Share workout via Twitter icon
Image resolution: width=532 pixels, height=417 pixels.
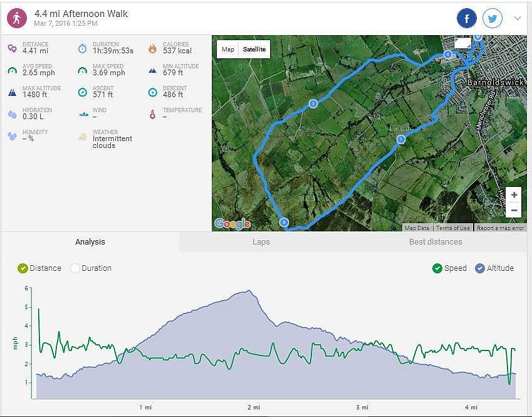[493, 19]
